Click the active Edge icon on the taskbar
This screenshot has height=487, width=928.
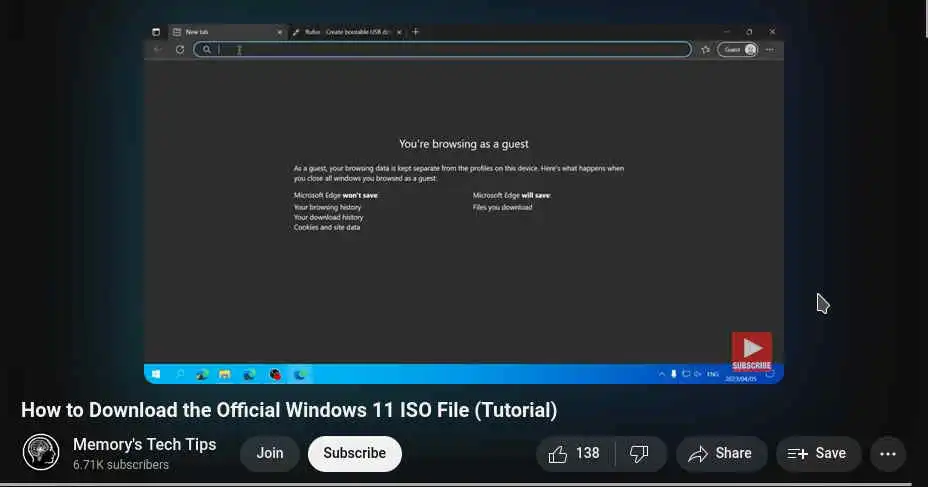(300, 374)
